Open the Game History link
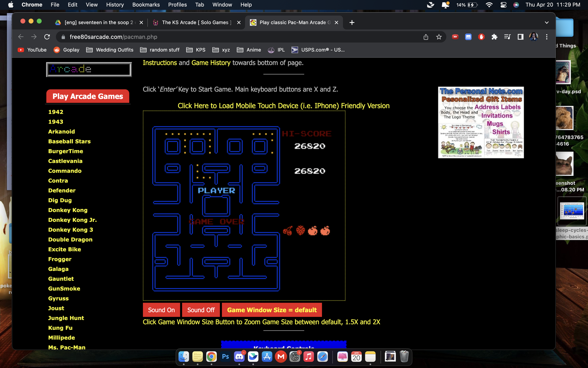Screen dimensions: 588x368 [211, 63]
